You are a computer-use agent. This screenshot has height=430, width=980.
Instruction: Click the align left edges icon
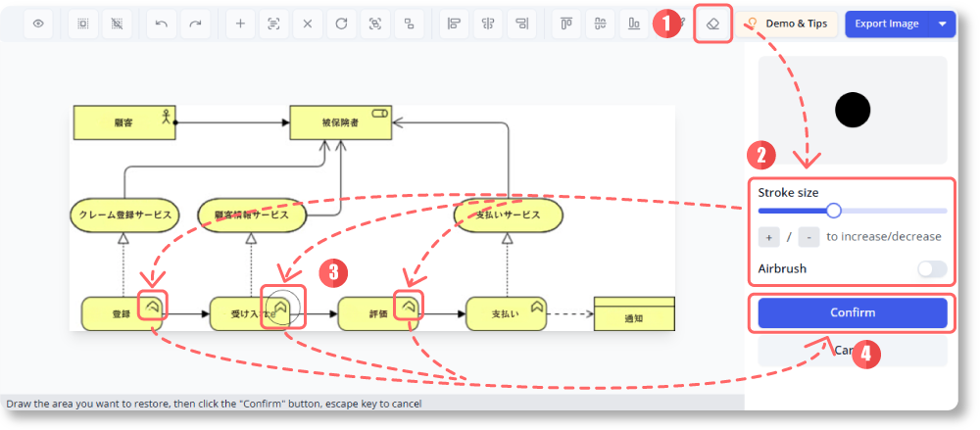[x=454, y=24]
